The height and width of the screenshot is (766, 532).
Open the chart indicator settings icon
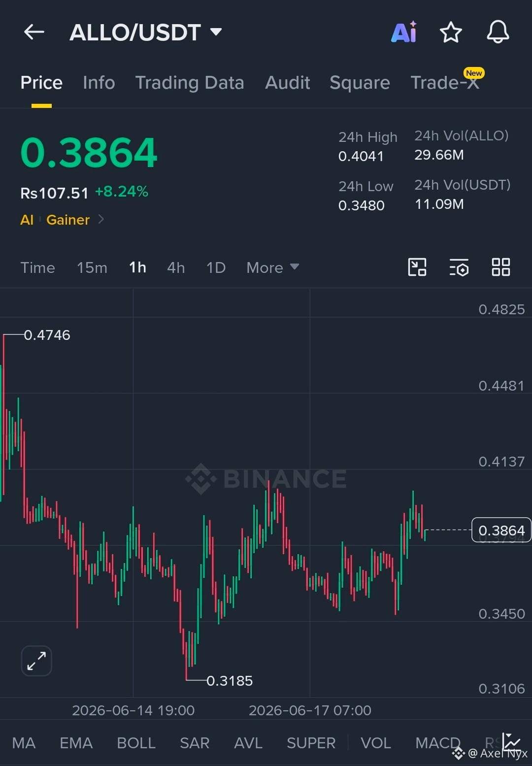tap(459, 267)
